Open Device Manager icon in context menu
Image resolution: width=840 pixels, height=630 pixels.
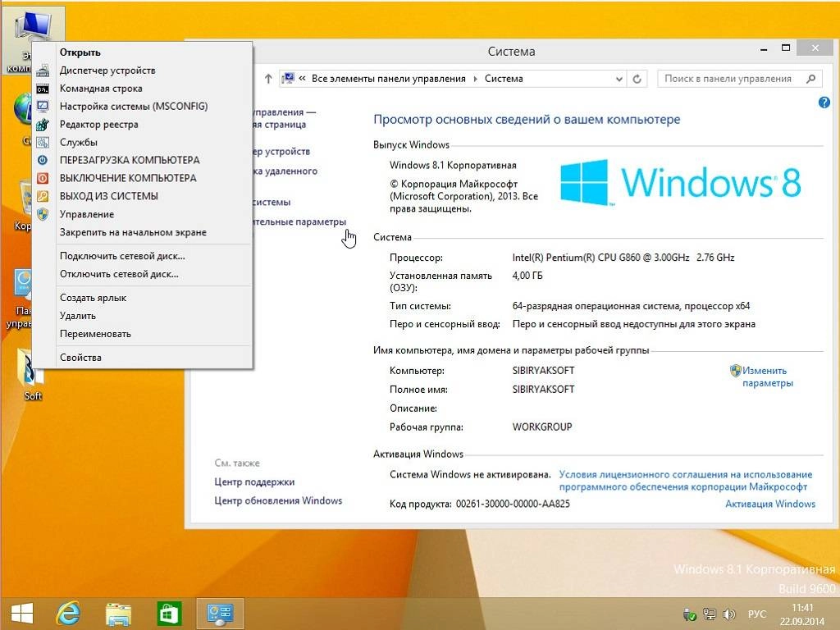pos(43,71)
